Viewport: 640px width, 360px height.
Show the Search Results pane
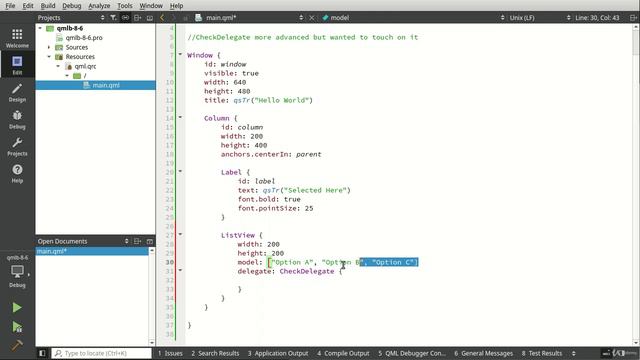pyautogui.click(x=215, y=353)
